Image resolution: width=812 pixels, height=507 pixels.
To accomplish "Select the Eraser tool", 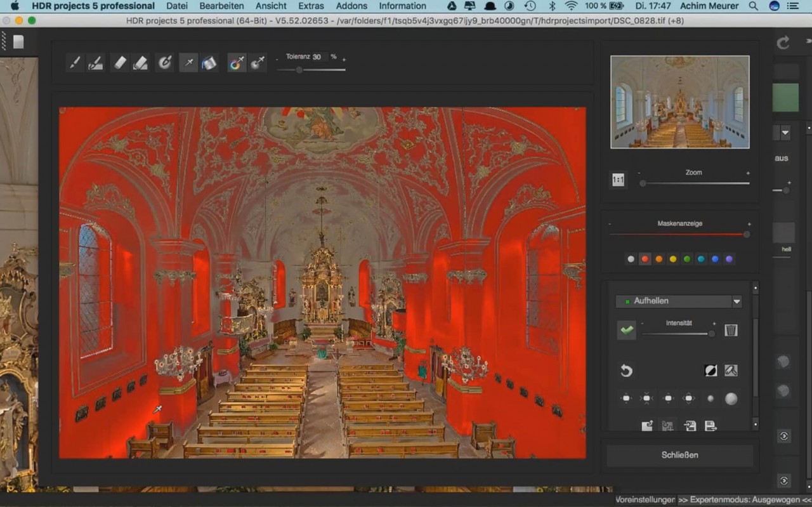I will (119, 62).
